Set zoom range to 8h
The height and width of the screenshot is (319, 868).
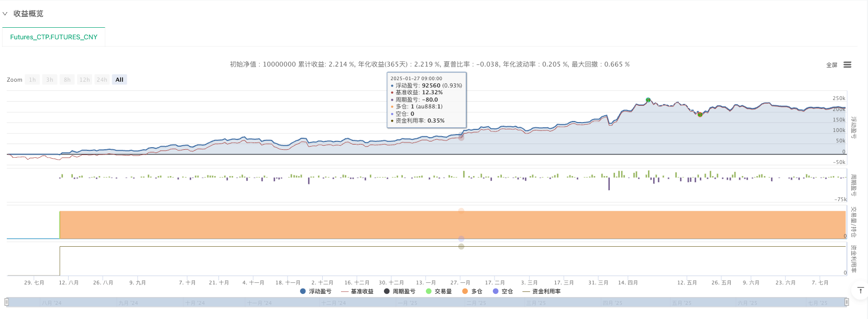(x=67, y=80)
